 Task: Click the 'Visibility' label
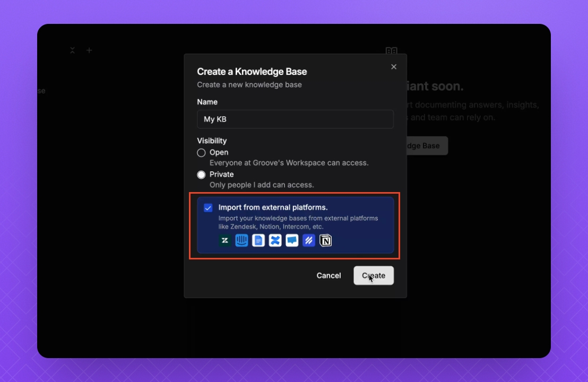[x=212, y=141]
